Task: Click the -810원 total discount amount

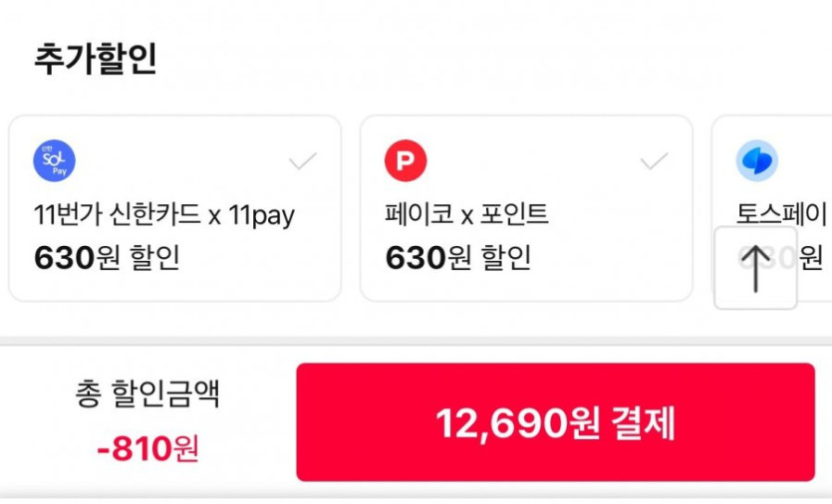Action: (x=147, y=449)
